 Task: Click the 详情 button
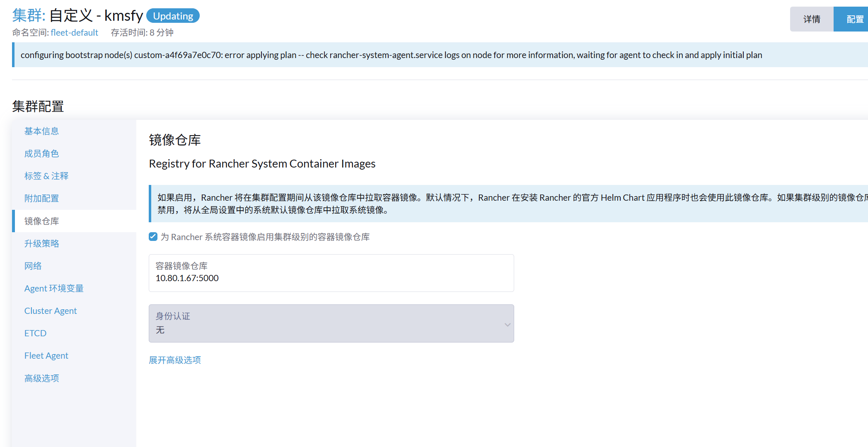click(x=811, y=19)
